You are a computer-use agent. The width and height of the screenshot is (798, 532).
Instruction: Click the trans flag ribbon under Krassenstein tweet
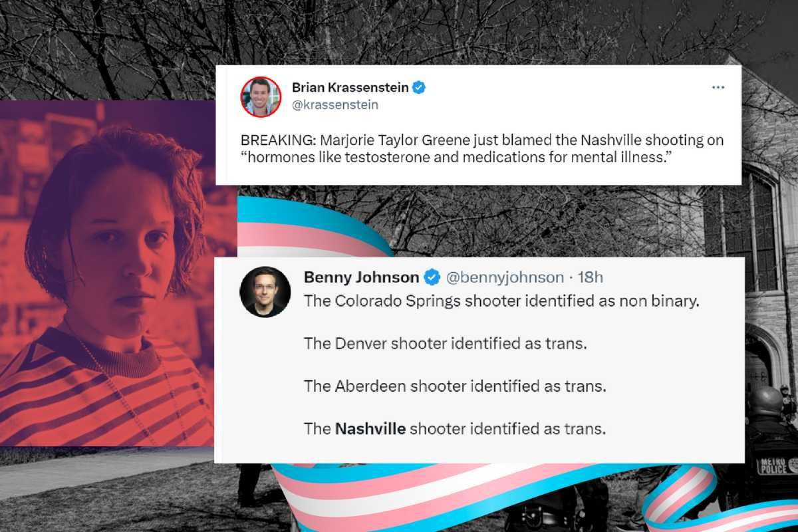click(313, 226)
